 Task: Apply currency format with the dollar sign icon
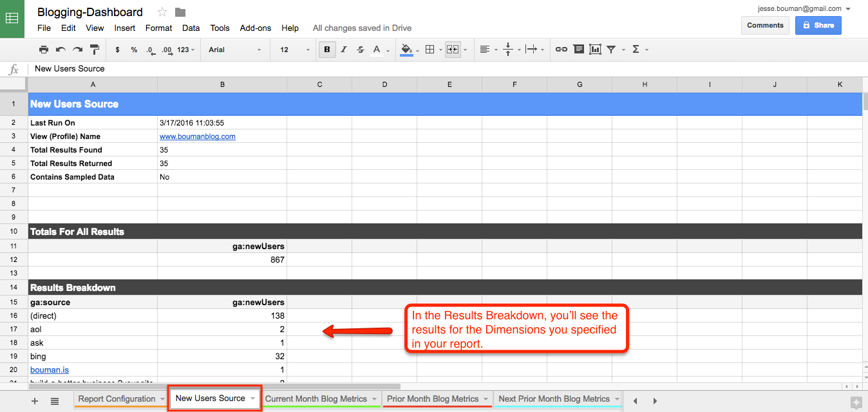coord(117,49)
